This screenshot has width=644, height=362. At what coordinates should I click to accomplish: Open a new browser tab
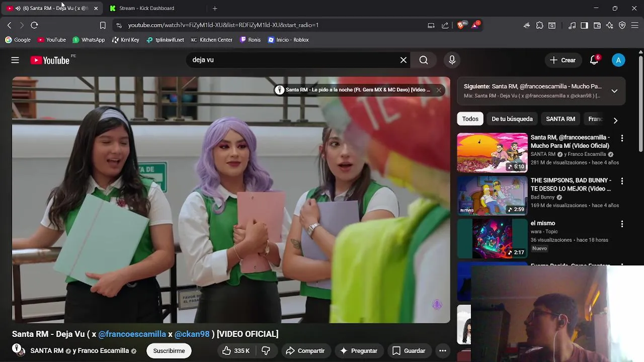pyautogui.click(x=215, y=8)
